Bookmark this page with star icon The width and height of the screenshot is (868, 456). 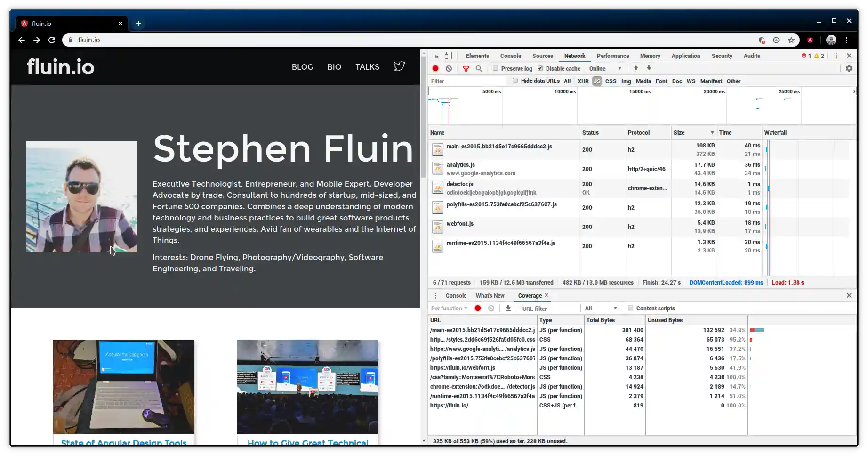791,40
